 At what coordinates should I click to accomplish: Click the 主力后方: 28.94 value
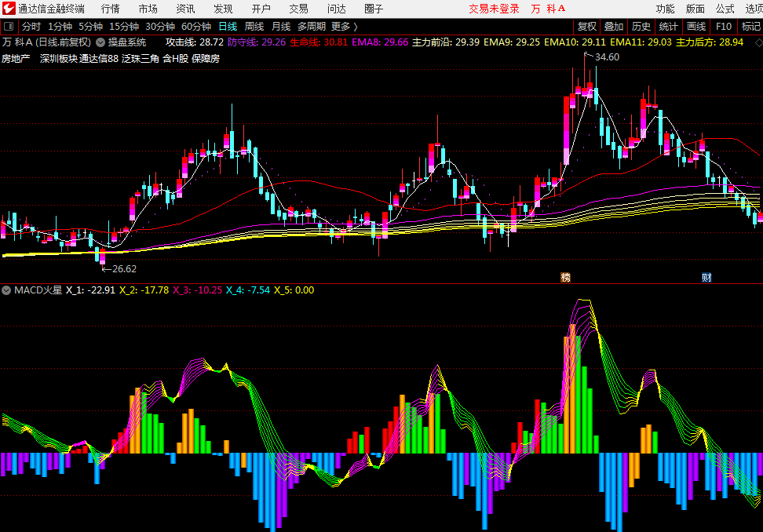tap(710, 42)
